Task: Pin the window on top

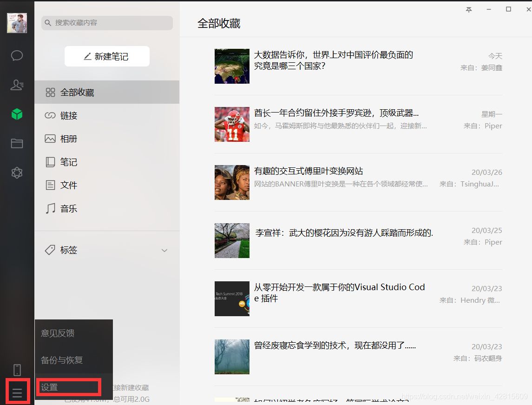Action: coord(469,9)
